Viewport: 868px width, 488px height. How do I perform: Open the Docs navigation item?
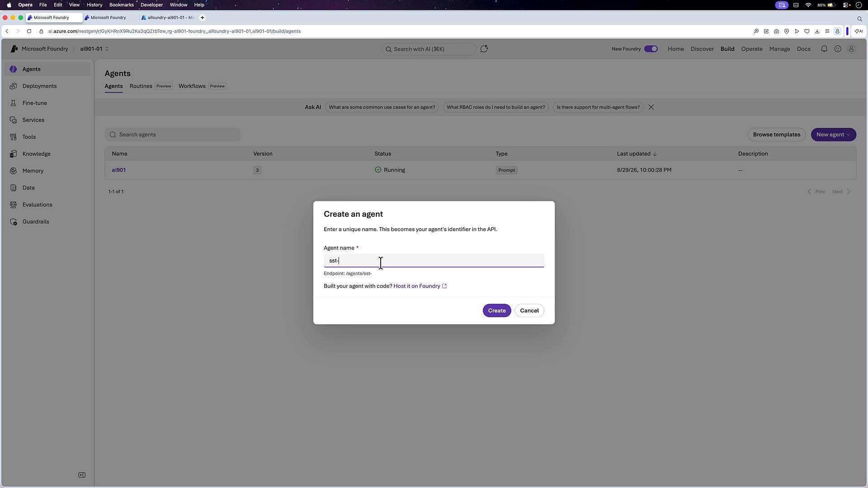(803, 49)
